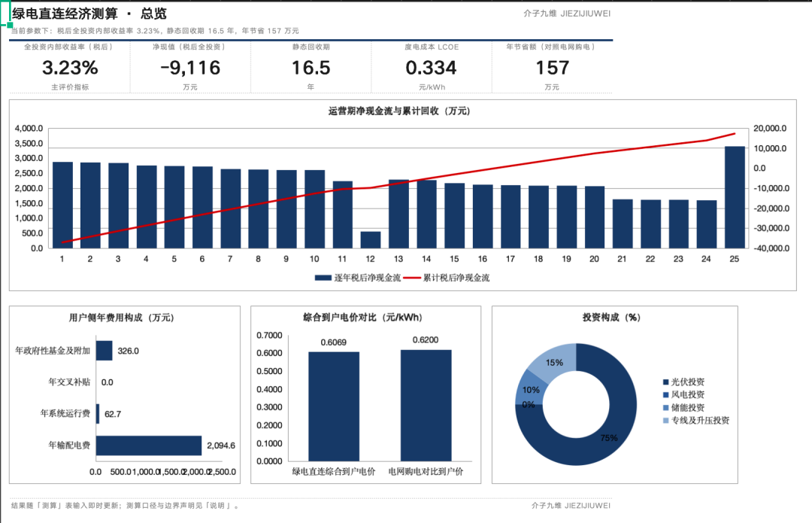
Task: Click the label 全投资内部收益率（税后）
Action: pyautogui.click(x=69, y=47)
